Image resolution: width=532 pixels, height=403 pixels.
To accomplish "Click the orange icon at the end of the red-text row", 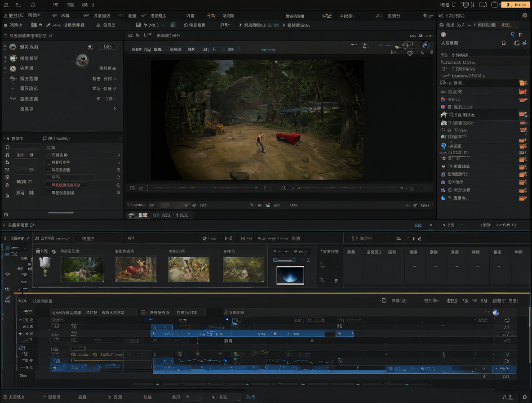I will click(x=118, y=185).
